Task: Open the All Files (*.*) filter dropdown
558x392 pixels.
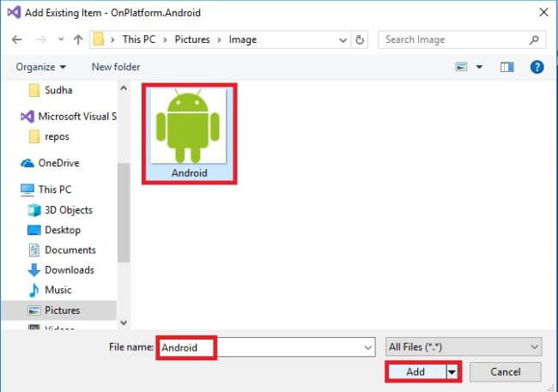Action: 464,347
